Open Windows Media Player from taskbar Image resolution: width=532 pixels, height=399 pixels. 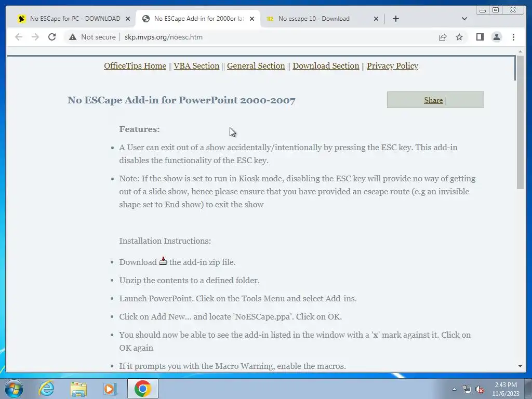point(110,389)
